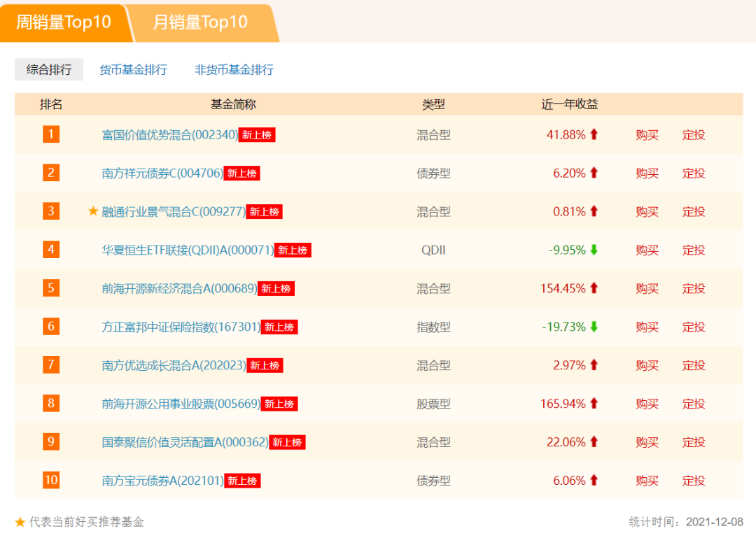Click the orange rank badge number 1
Image resolution: width=756 pixels, height=538 pixels.
point(50,134)
